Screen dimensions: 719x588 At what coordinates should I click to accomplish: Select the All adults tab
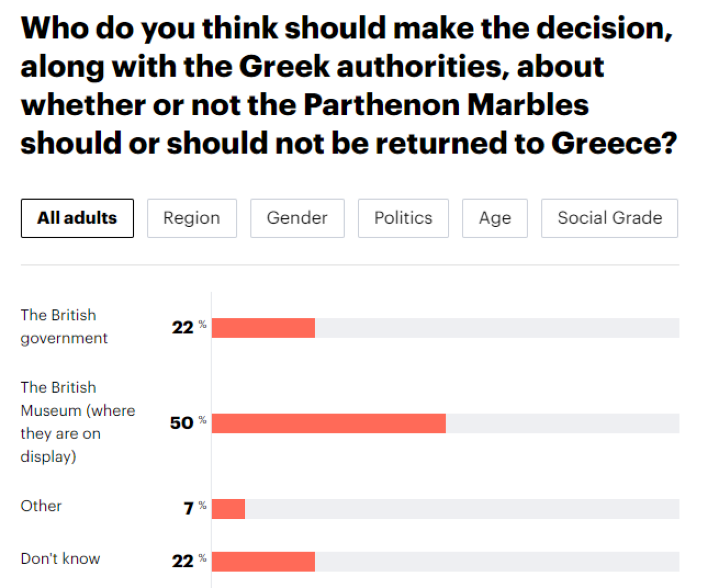click(x=77, y=218)
